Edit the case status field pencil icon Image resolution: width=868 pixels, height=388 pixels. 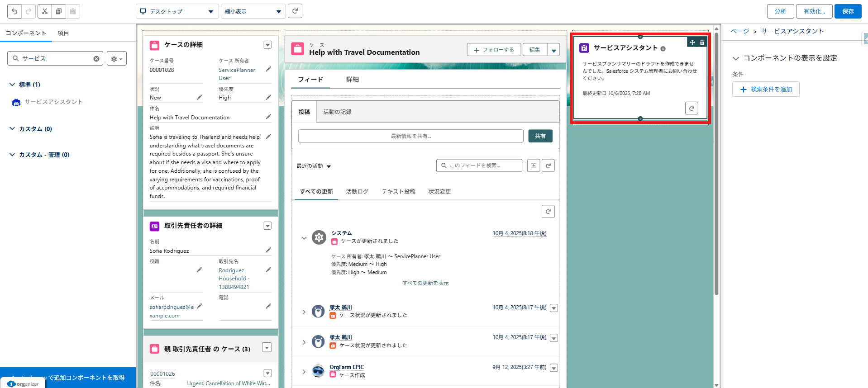199,97
